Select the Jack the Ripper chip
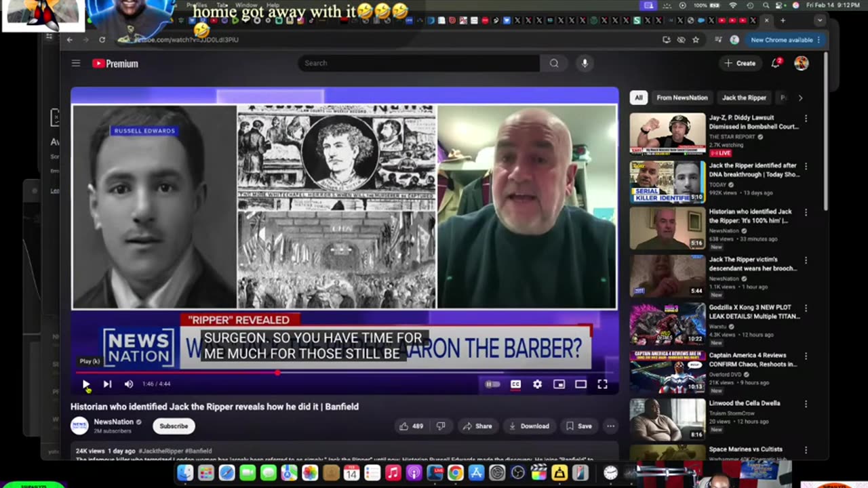Screen dimensions: 868x488 744,98
